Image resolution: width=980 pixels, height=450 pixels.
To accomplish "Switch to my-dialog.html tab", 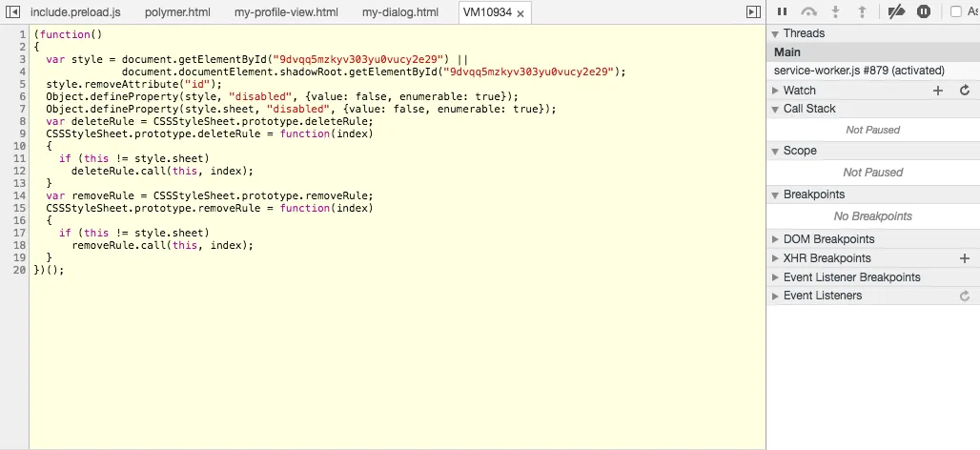I will [x=400, y=12].
